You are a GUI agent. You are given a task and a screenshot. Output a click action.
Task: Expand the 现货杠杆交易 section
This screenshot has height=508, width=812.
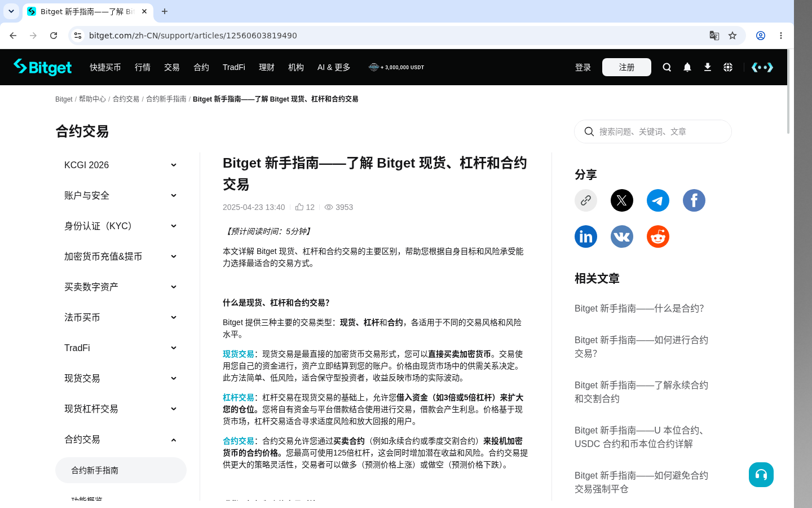[121, 409]
